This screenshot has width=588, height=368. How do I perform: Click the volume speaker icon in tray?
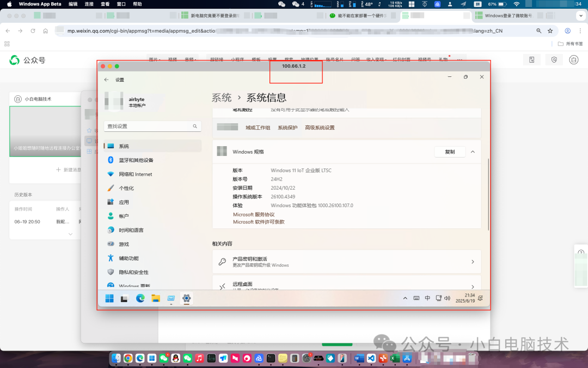(x=447, y=298)
